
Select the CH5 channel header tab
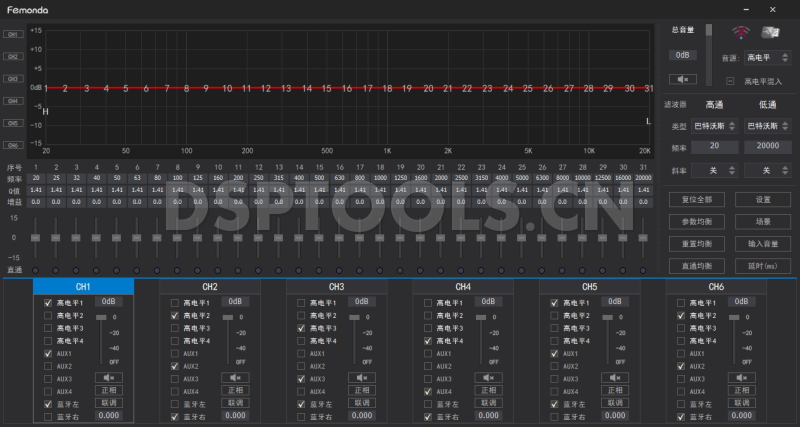pyautogui.click(x=589, y=287)
